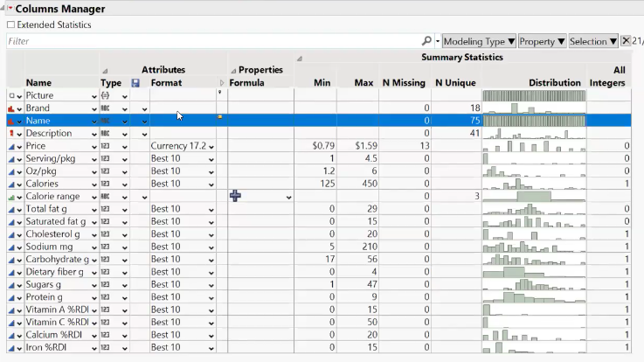Click the Distribution column header
This screenshot has width=644, height=362.
pos(555,82)
